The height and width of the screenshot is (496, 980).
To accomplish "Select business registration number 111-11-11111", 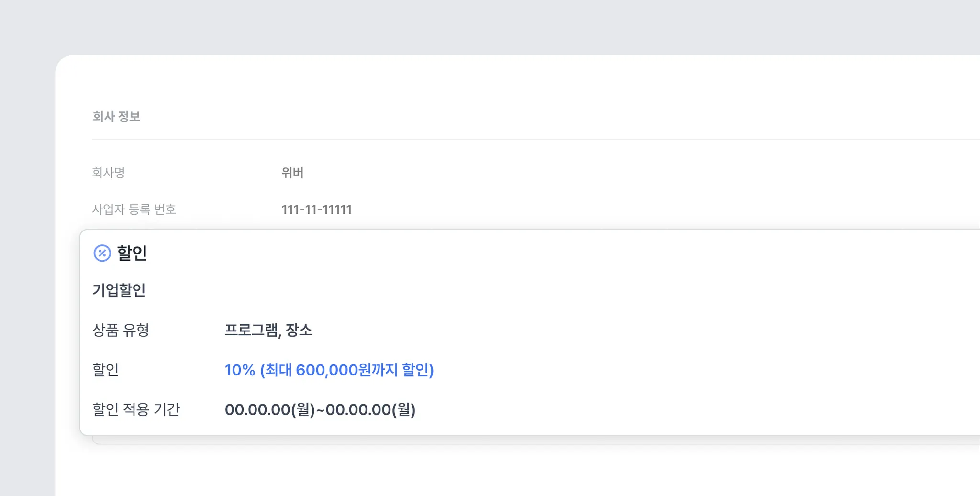I will [x=316, y=209].
